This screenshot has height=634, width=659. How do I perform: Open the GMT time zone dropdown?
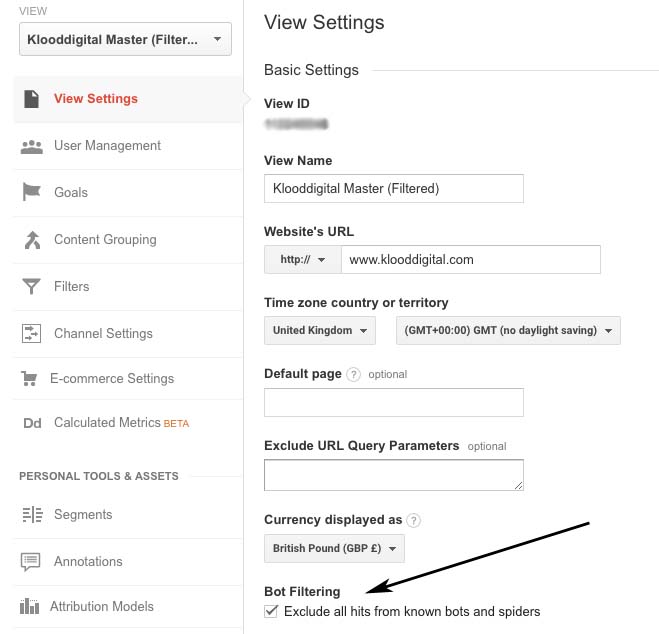(508, 331)
